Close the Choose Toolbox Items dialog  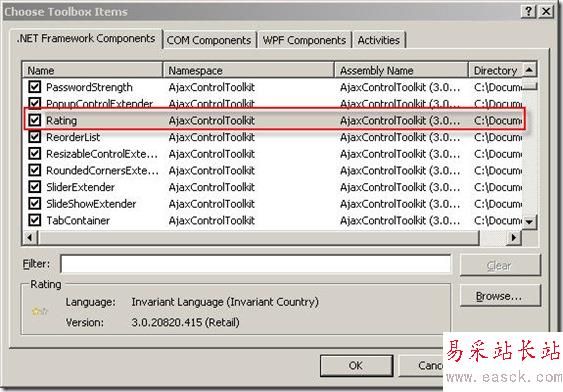(546, 11)
